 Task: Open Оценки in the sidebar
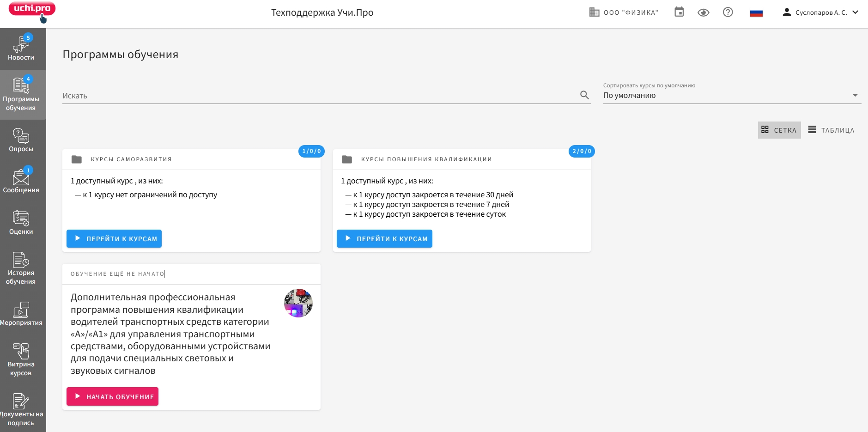tap(21, 223)
